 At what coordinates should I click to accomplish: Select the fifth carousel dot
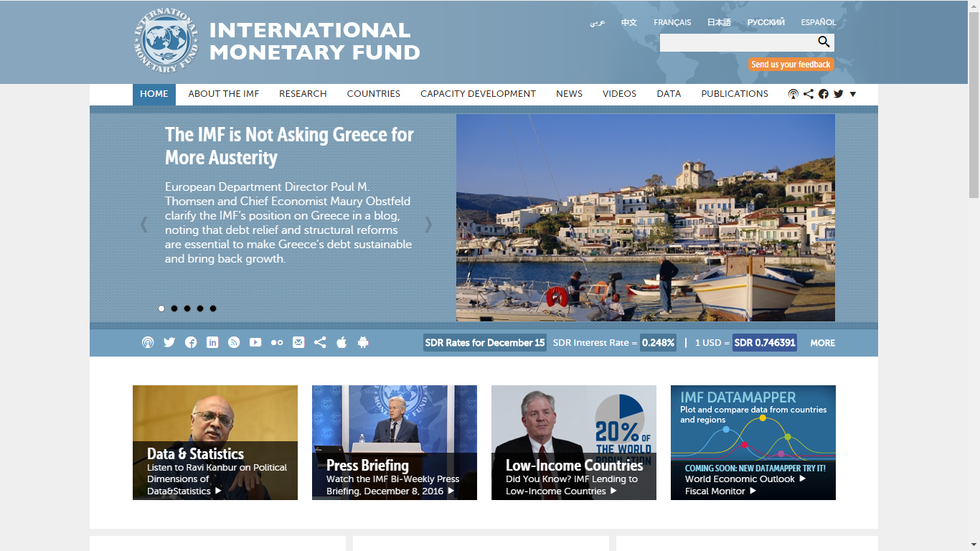click(213, 309)
